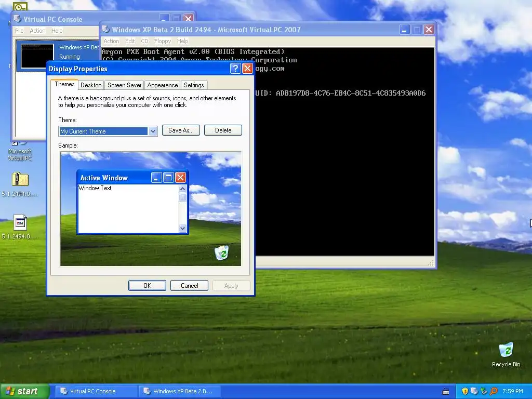Click Minimize in Virtual PC Console
This screenshot has height=399, width=532.
(164, 18)
